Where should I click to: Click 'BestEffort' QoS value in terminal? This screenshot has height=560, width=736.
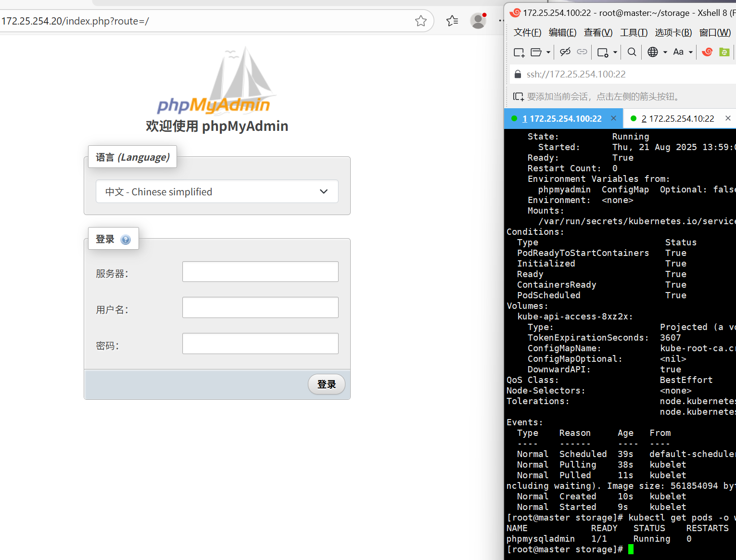tap(686, 380)
